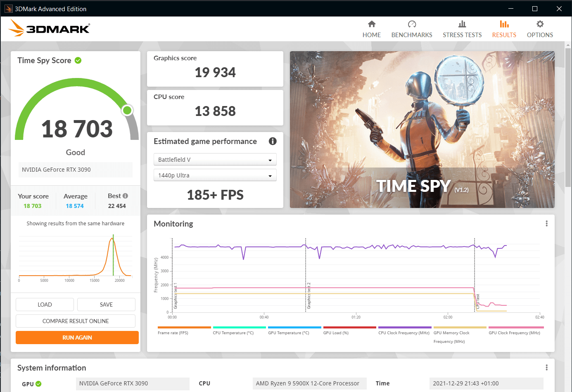
Task: Maximize the 3DMark window
Action: tap(535, 9)
